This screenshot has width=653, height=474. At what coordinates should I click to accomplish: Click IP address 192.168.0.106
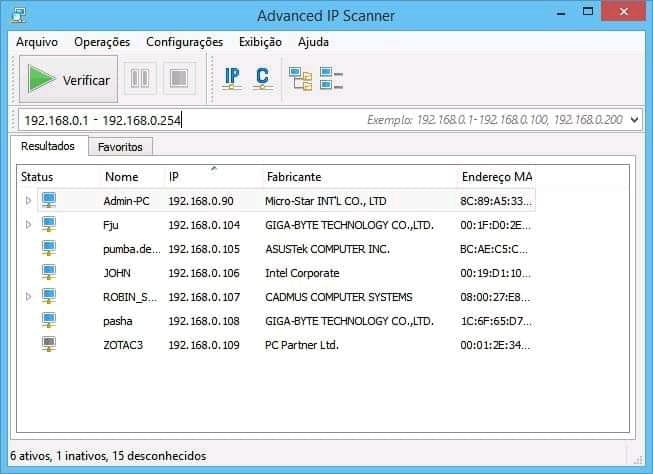click(x=204, y=273)
